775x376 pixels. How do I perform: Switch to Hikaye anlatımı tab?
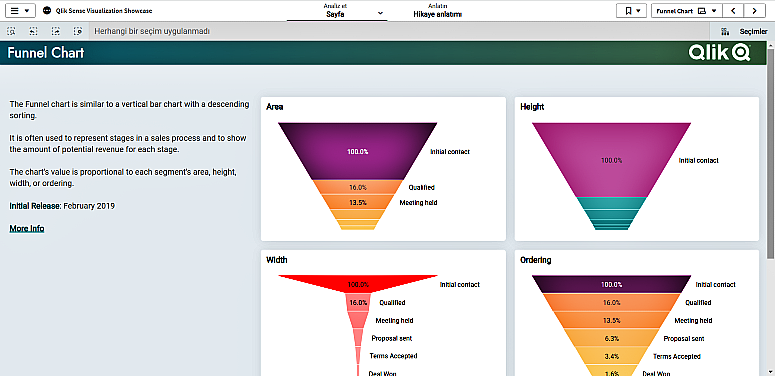[x=437, y=11]
